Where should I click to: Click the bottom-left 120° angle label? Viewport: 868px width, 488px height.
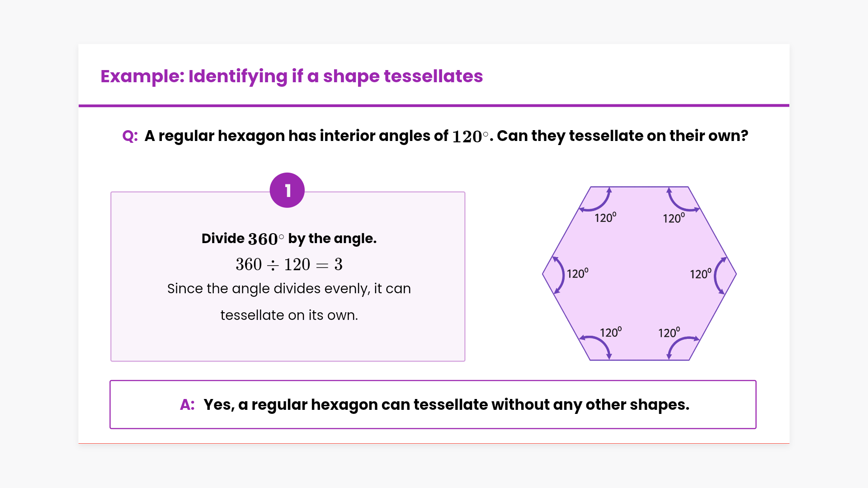610,333
